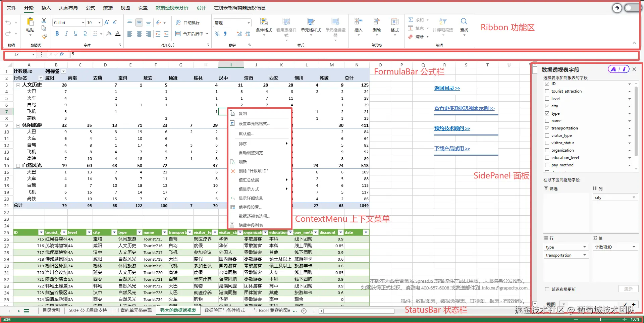
Task: Click the Cut scissors icon
Action: click(44, 20)
